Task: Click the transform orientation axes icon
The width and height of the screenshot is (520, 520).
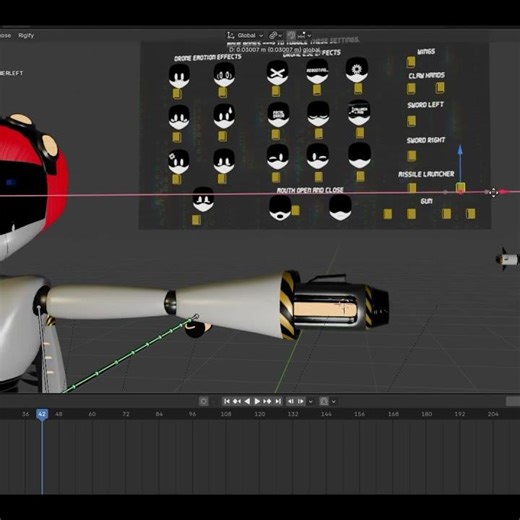Action: point(230,35)
